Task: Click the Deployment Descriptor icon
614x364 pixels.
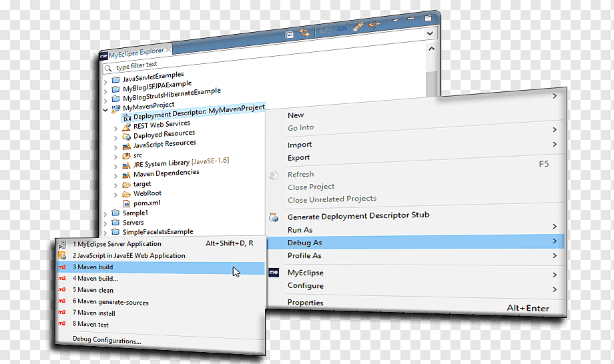Action: 127,117
